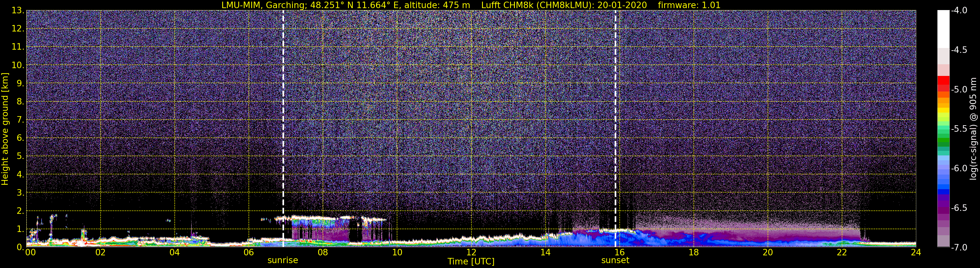Click the time axis tick '08'

coord(323,252)
